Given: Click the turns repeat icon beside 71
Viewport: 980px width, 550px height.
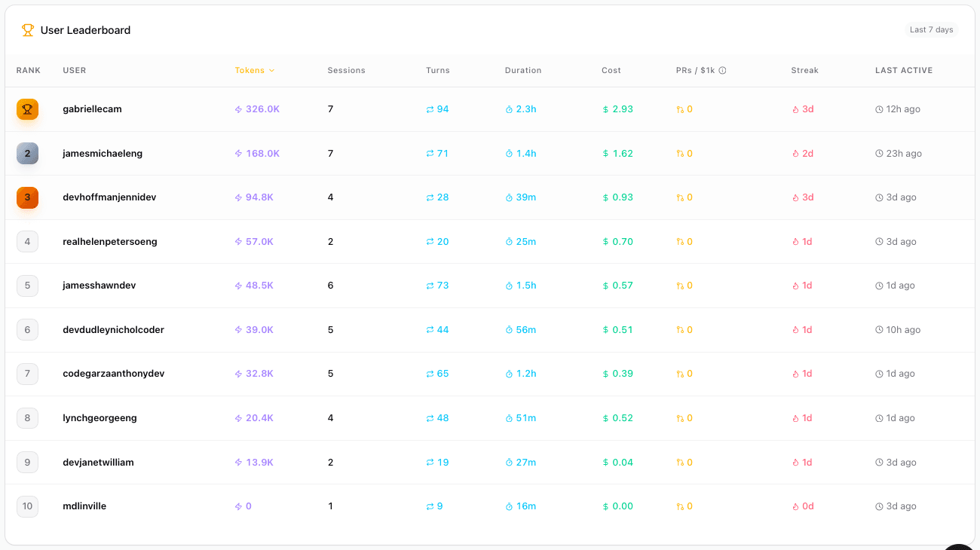Looking at the screenshot, I should coord(430,154).
